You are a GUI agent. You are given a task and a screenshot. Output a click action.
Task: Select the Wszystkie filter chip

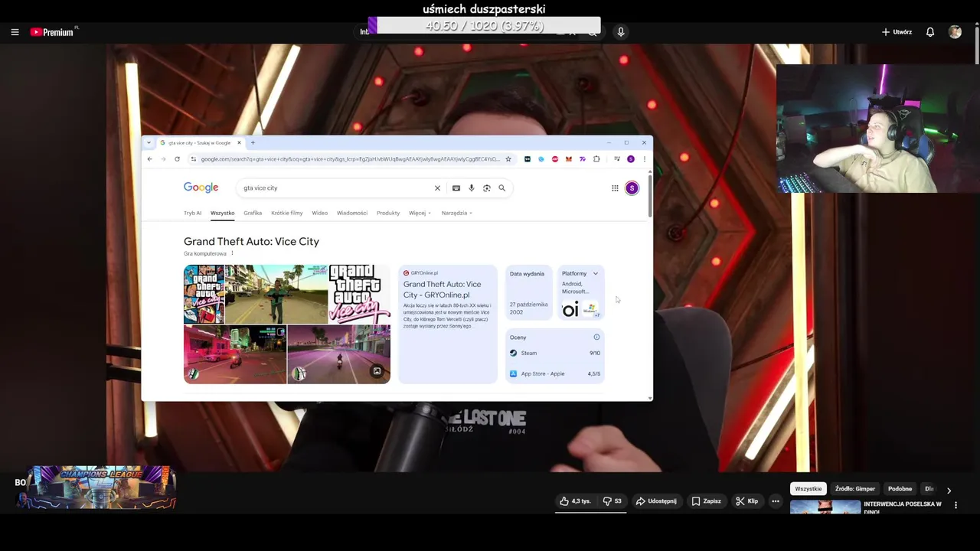808,489
